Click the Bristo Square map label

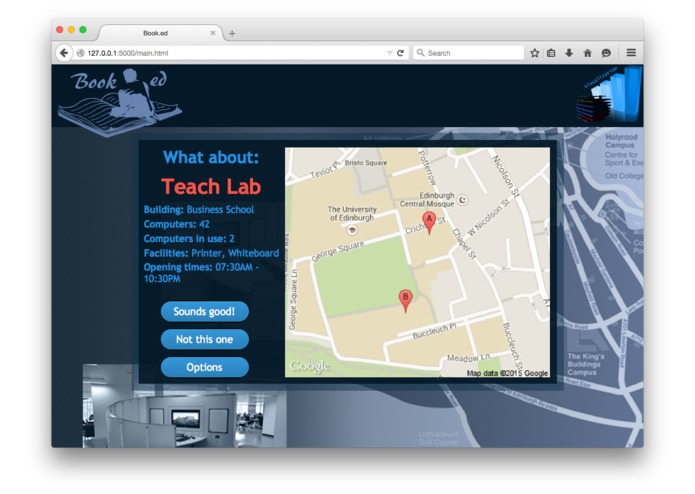(x=366, y=163)
